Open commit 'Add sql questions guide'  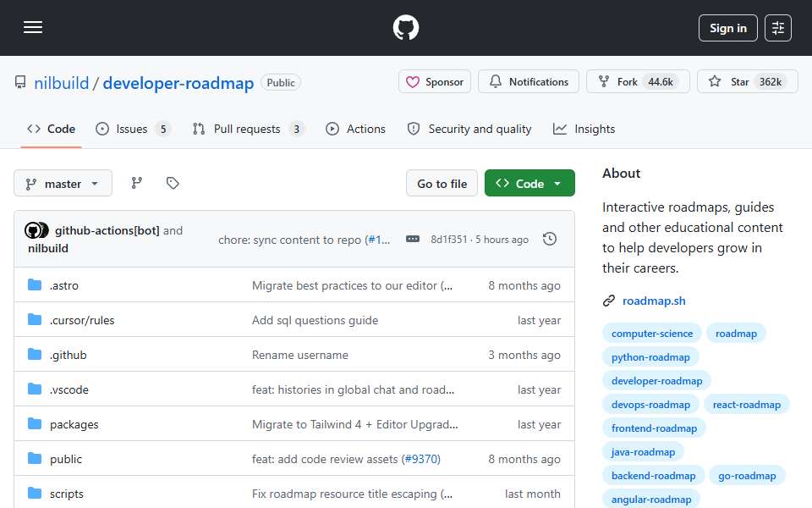coord(315,320)
